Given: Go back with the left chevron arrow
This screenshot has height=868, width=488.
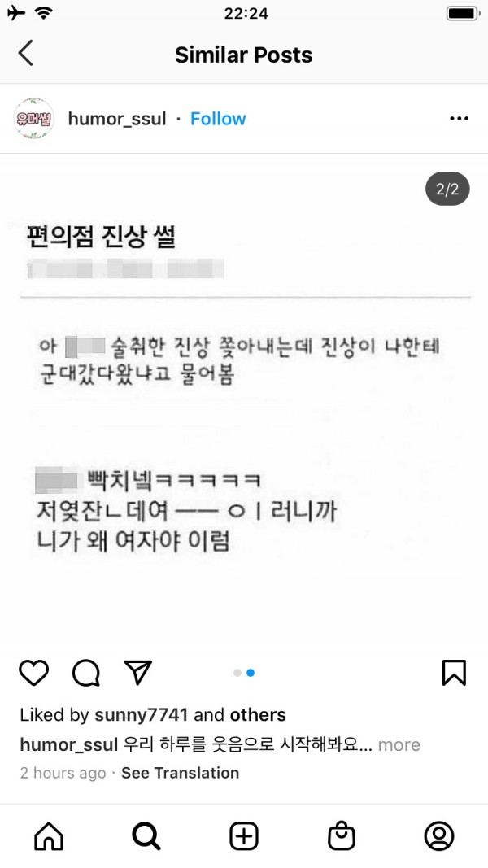Looking at the screenshot, I should pos(25,53).
